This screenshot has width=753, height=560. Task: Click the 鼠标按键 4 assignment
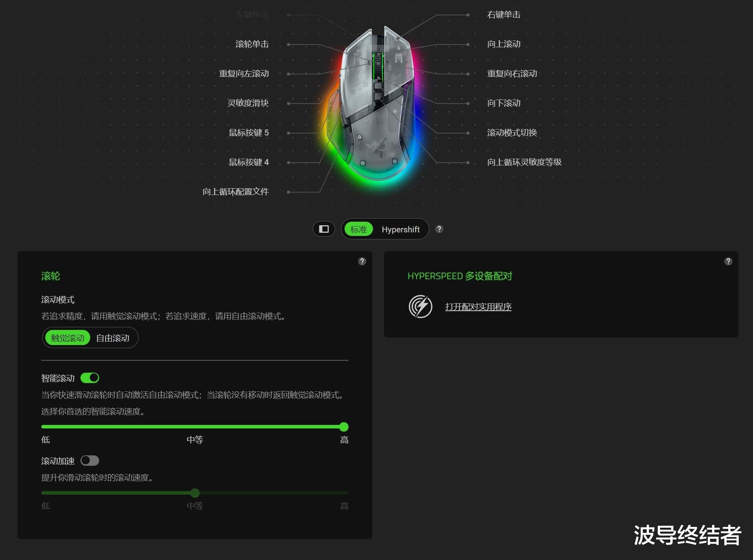[249, 162]
